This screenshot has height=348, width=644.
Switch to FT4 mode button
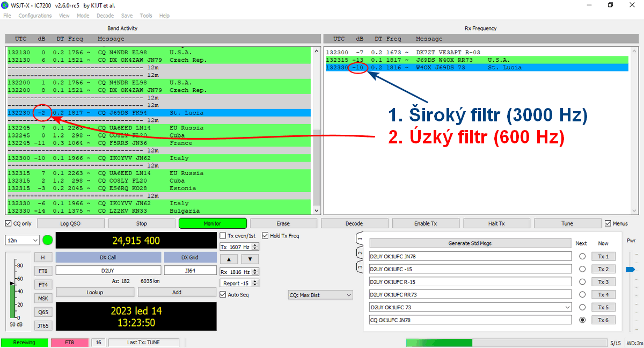(42, 285)
